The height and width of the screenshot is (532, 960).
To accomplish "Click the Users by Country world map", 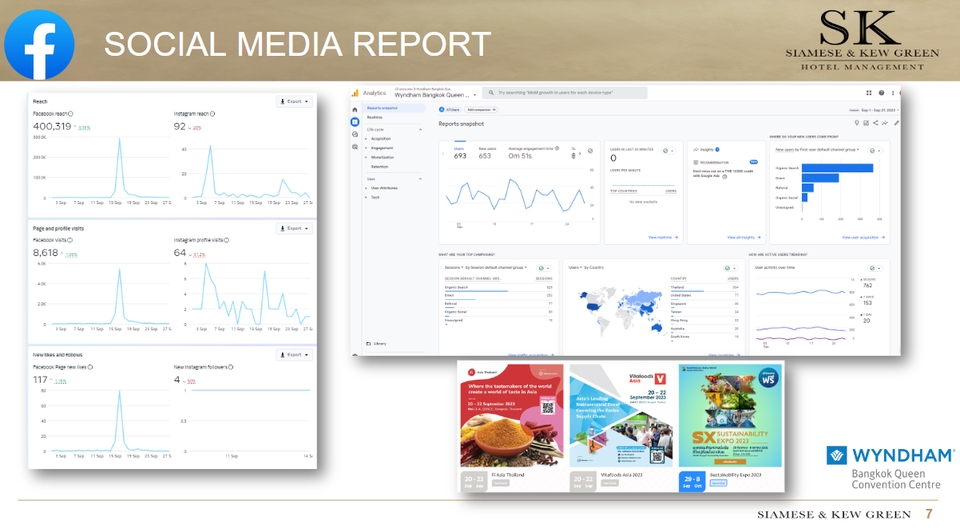I will point(621,310).
